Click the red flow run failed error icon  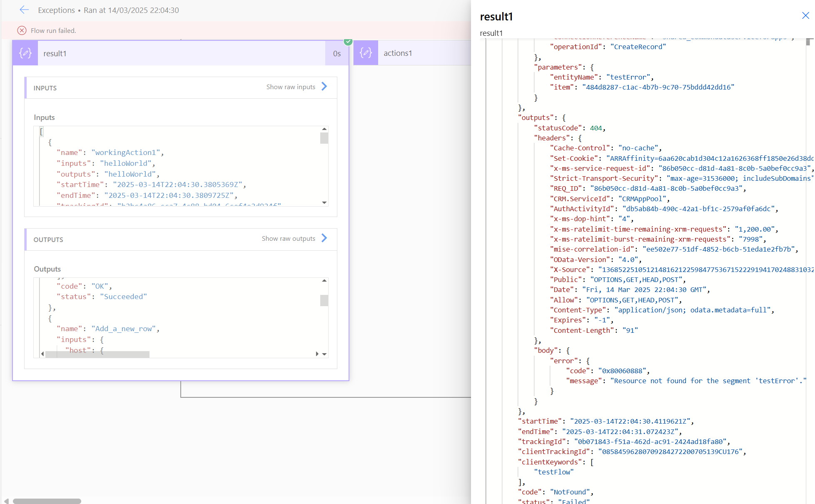(22, 30)
